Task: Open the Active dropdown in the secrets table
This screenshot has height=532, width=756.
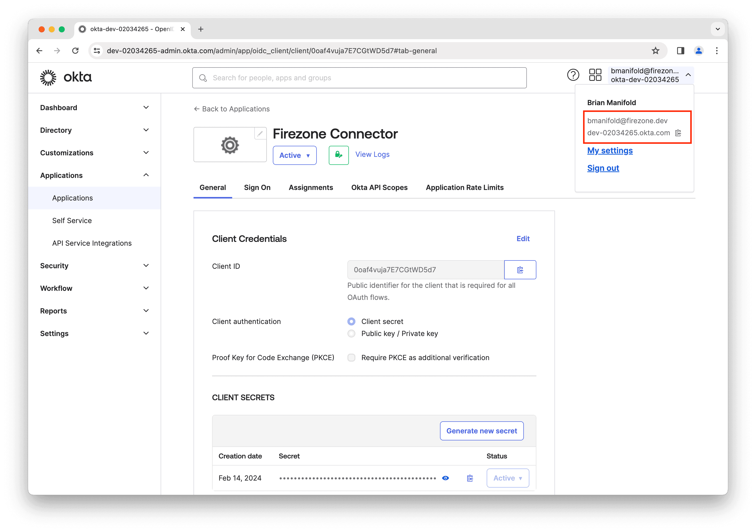Action: 508,478
